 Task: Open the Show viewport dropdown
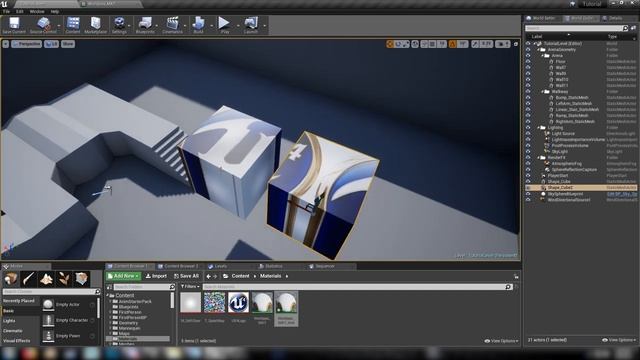pyautogui.click(x=68, y=44)
